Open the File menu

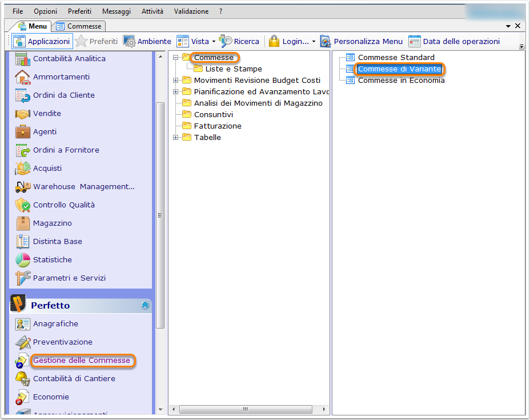(x=18, y=11)
